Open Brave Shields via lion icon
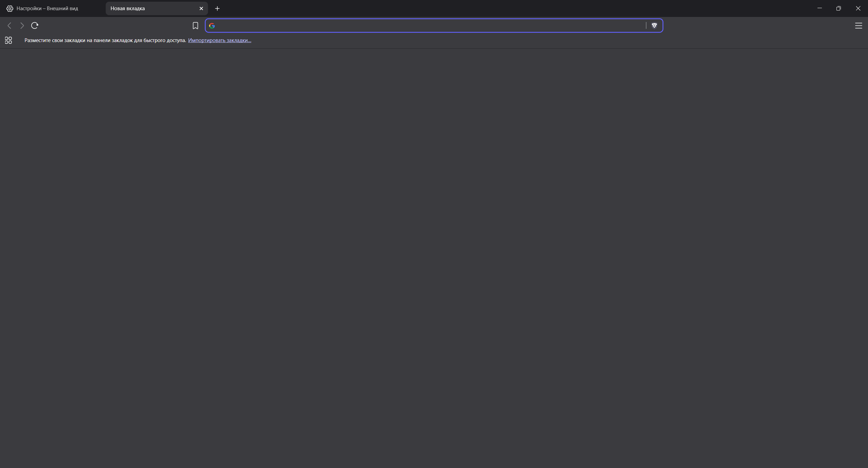 (654, 25)
